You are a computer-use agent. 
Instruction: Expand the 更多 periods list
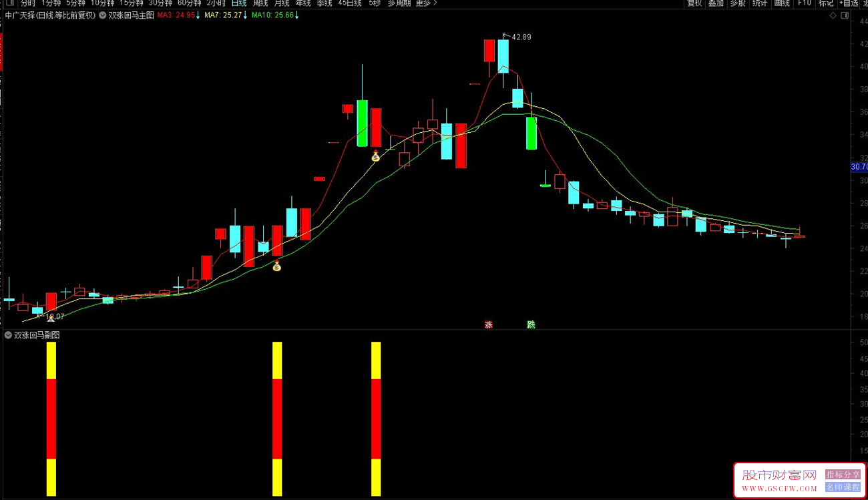pyautogui.click(x=426, y=3)
